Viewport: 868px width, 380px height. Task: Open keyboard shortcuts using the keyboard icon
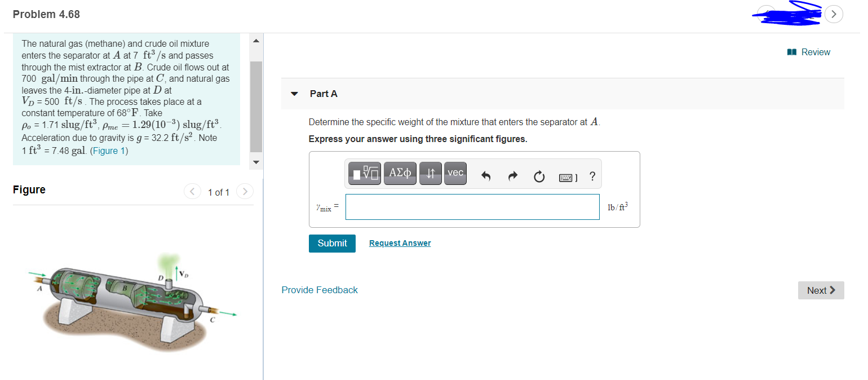(565, 176)
